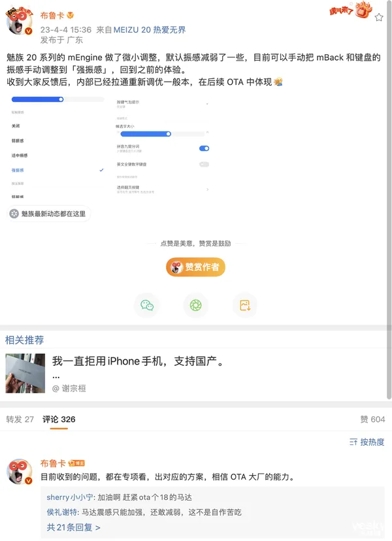The image size is (392, 541).
Task: Open the MEIZU 20 热爱无界 source link
Action: tap(150, 29)
